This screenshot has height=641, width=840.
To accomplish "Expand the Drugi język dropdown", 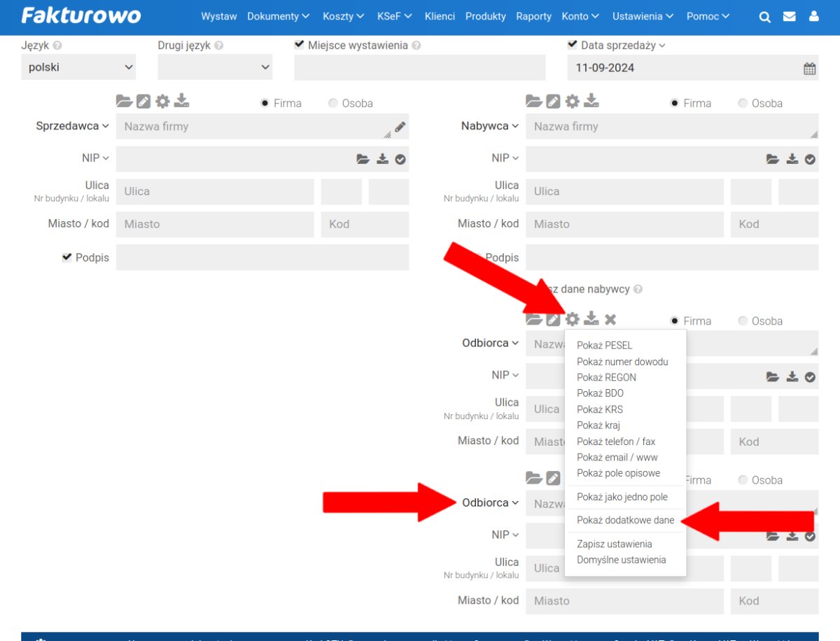I will coord(215,68).
